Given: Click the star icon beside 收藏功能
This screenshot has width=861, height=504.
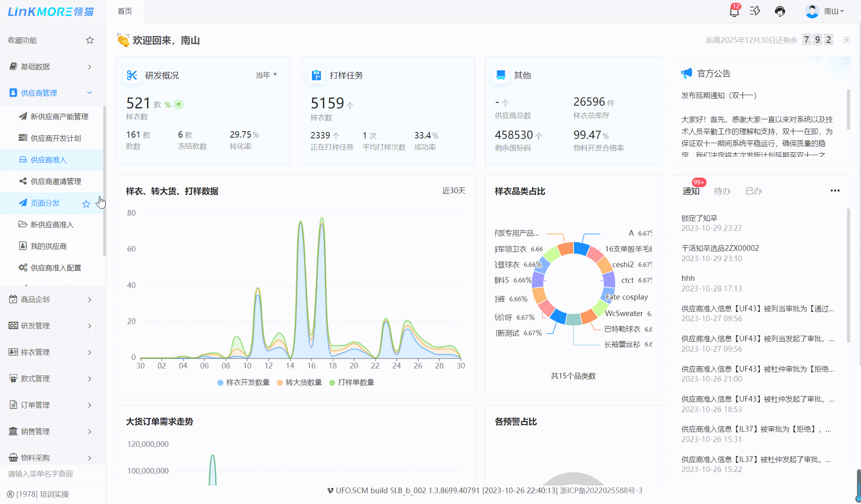Looking at the screenshot, I should point(90,40).
